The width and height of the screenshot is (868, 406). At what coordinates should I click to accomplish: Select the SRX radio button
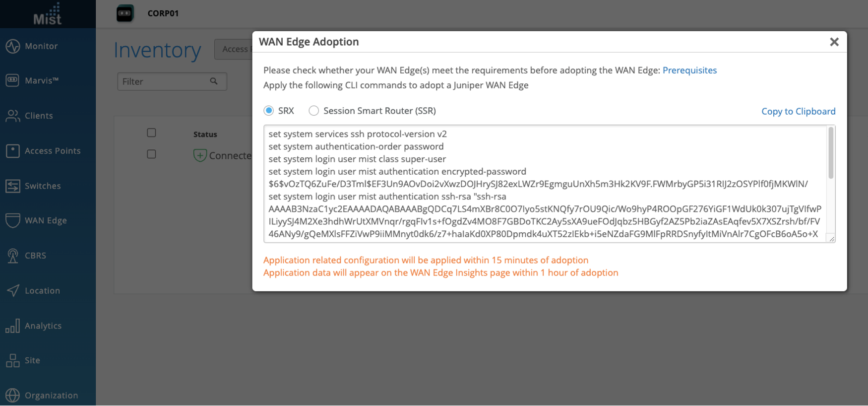click(269, 111)
